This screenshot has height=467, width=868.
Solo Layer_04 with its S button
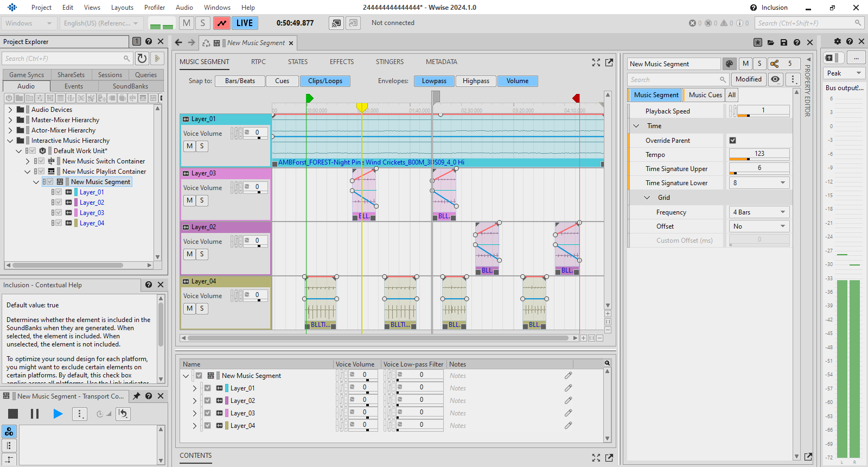[x=202, y=308]
